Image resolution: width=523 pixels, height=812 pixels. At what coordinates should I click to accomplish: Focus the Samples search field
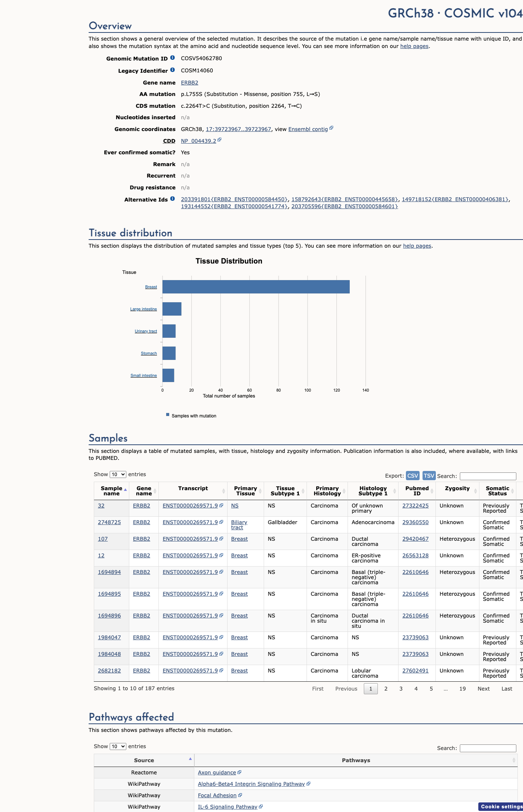click(x=488, y=476)
